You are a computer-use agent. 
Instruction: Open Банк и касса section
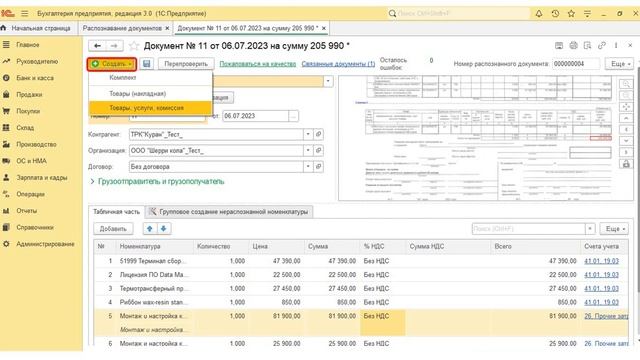[x=35, y=78]
